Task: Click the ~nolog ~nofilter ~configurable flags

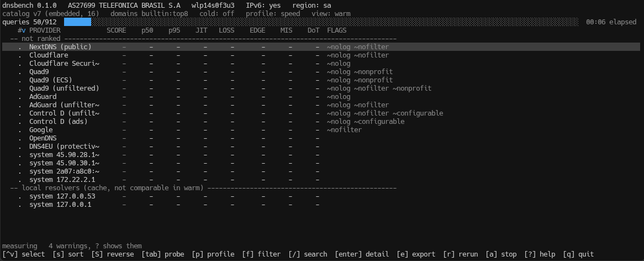Action: point(385,113)
